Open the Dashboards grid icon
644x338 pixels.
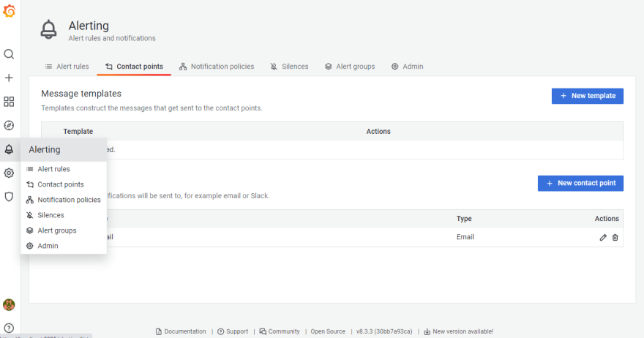[9, 102]
